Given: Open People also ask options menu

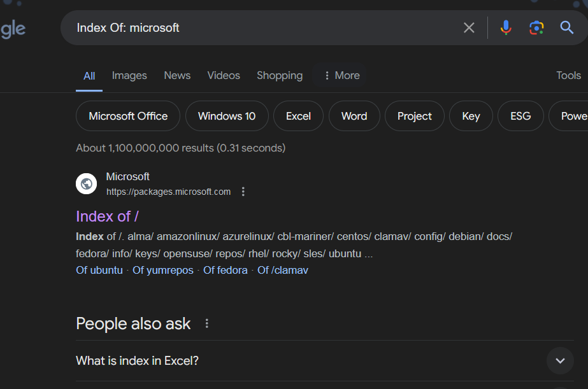Looking at the screenshot, I should (x=206, y=323).
